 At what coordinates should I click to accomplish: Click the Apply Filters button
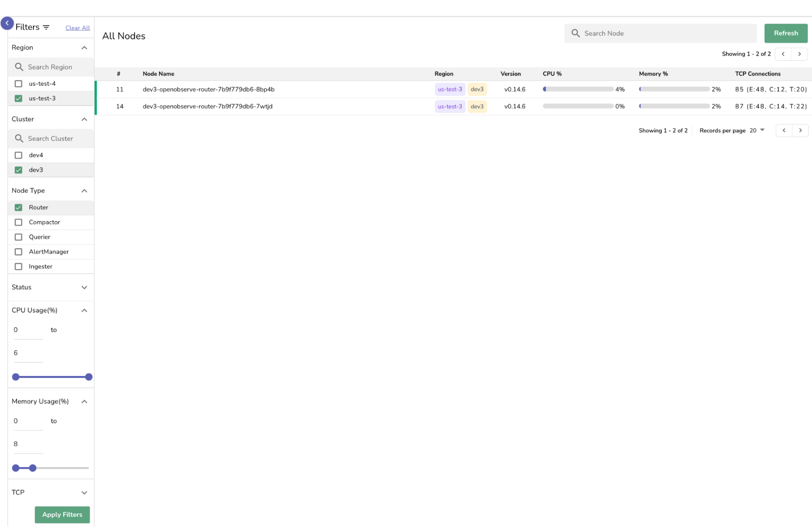[x=62, y=514]
